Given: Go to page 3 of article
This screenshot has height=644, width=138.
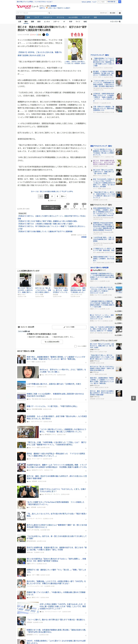Looking at the screenshot, I should (57, 197).
